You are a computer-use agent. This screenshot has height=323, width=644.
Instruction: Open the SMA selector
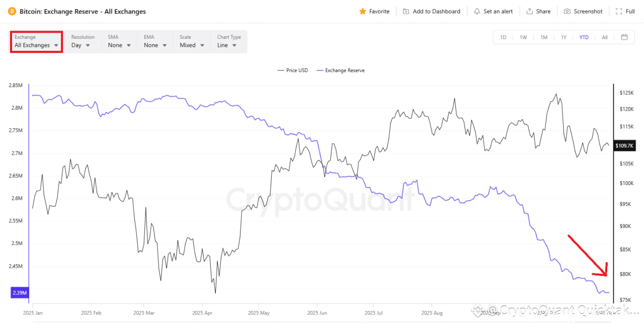(119, 45)
